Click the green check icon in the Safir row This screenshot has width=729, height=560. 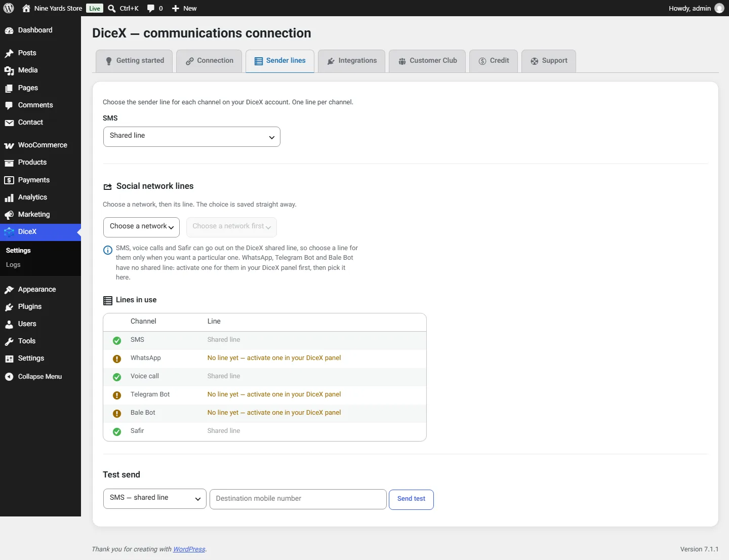click(x=117, y=431)
